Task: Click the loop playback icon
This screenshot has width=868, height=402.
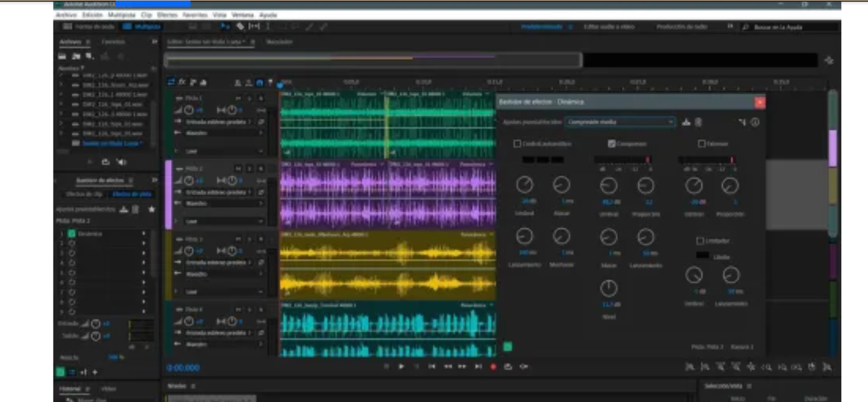Action: (508, 366)
